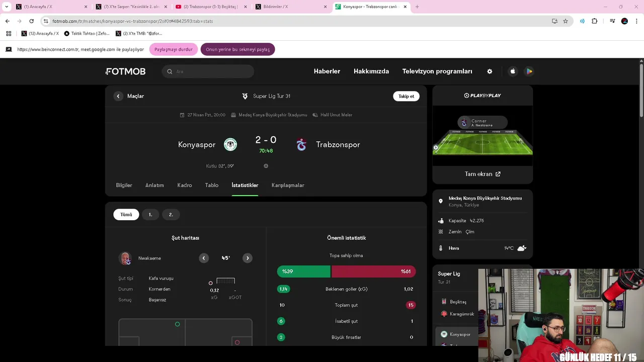Viewport: 644px width, 362px height.
Task: Open browser apps grid icon
Action: 9,34
